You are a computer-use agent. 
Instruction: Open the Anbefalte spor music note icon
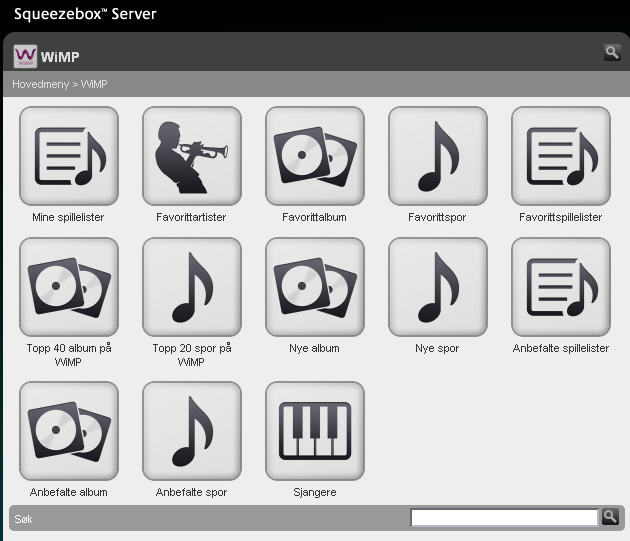[x=192, y=431]
